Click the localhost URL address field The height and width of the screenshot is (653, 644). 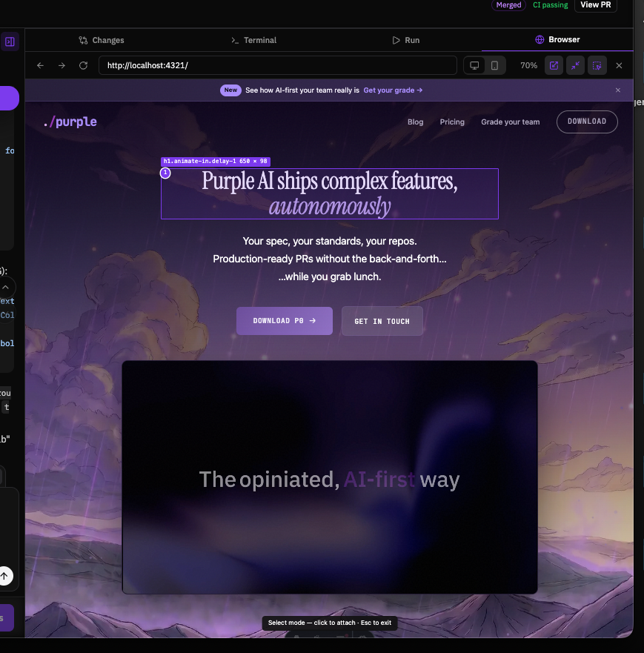tap(278, 65)
